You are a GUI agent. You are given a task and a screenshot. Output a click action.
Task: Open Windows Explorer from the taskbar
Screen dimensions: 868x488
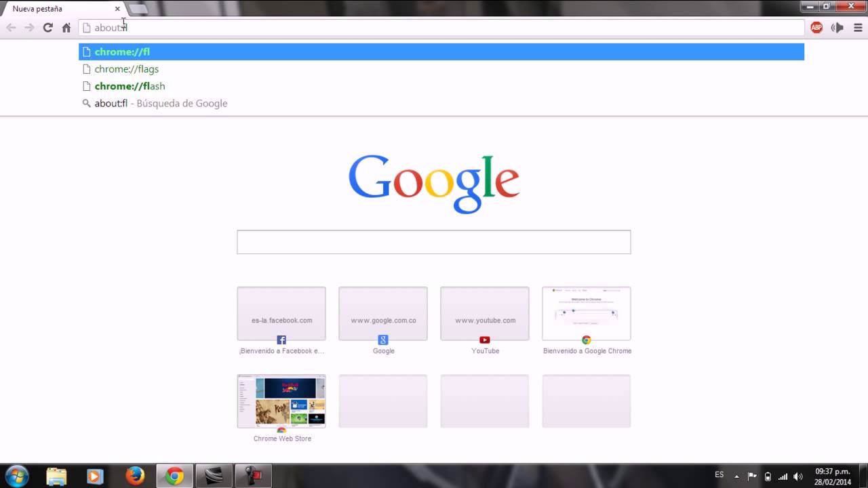click(57, 476)
